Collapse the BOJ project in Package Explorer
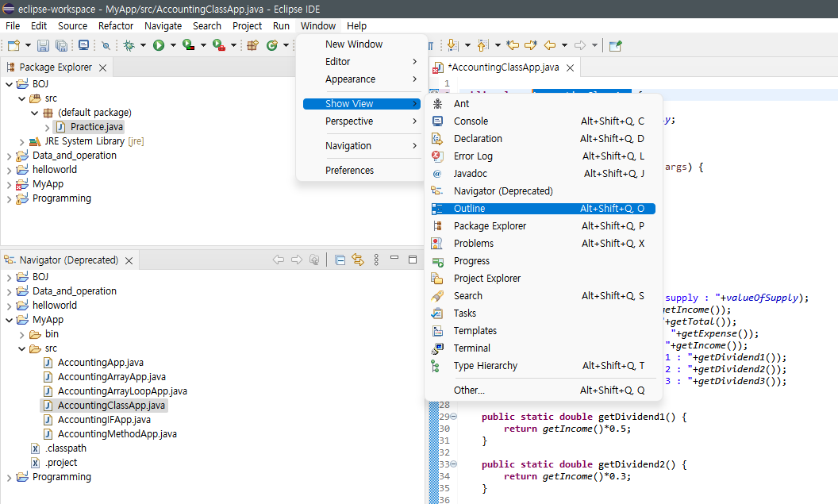Screen dimensions: 838x504 [9, 84]
